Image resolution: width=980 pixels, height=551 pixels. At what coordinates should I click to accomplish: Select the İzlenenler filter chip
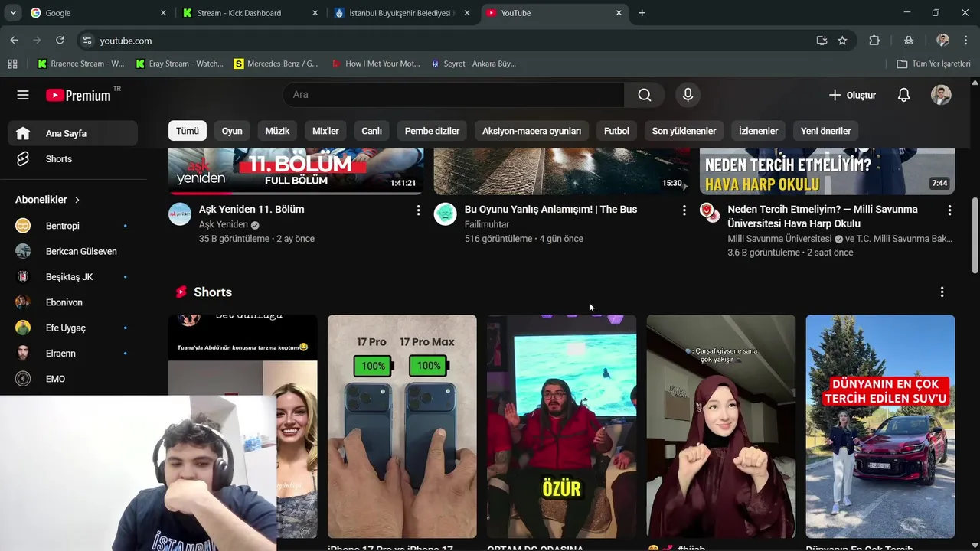758,131
